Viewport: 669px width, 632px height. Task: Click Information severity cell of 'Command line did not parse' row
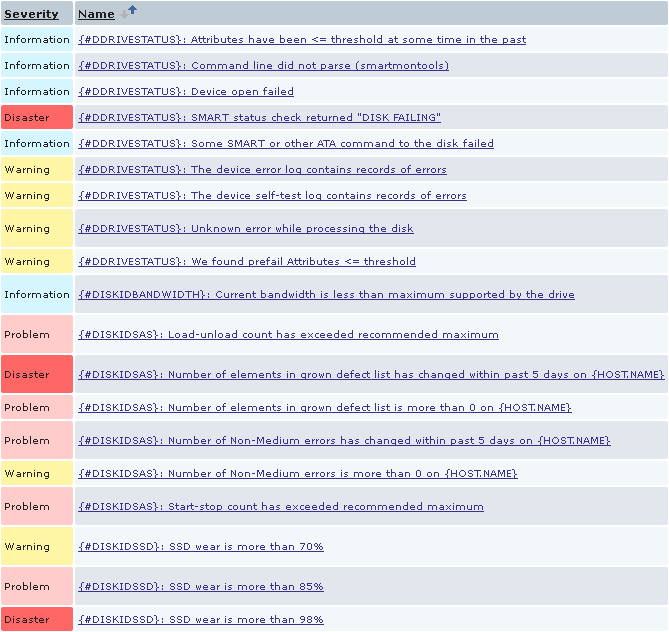tap(37, 65)
